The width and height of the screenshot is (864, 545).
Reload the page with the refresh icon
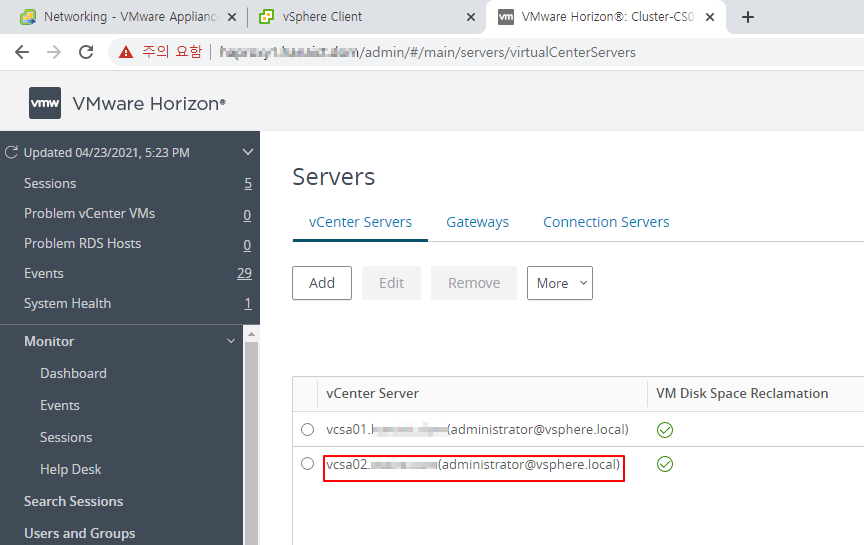86,52
